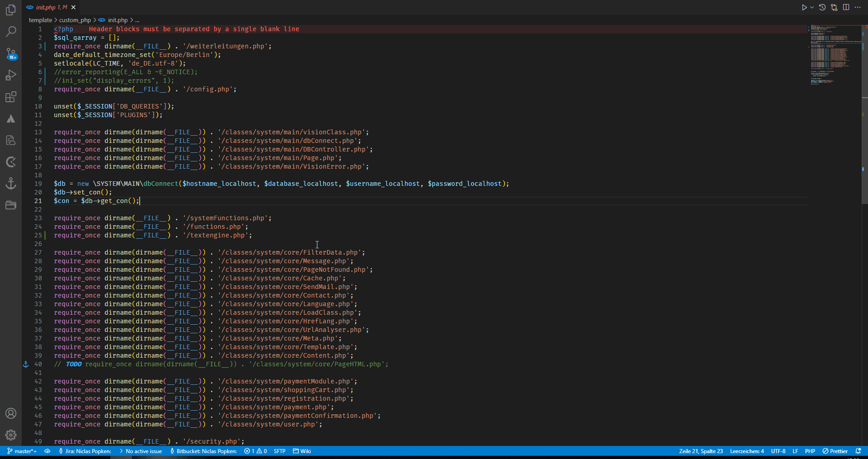Run the PHP file with play button
Image resolution: width=868 pixels, height=459 pixels.
[x=804, y=7]
